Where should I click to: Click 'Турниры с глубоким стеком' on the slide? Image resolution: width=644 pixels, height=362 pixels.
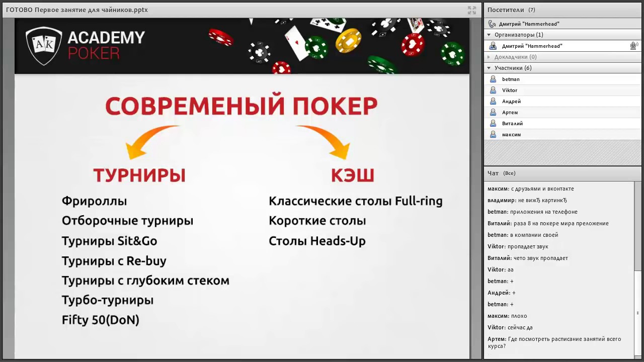145,281
